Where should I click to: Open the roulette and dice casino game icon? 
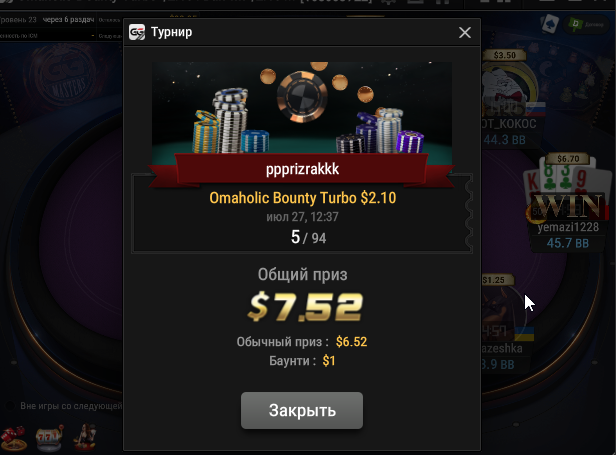(x=14, y=438)
